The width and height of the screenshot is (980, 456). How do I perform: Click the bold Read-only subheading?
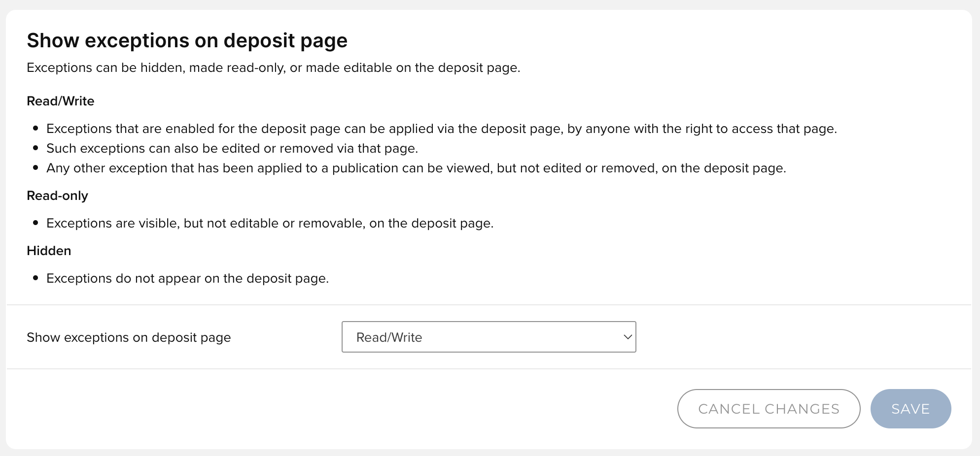(57, 195)
